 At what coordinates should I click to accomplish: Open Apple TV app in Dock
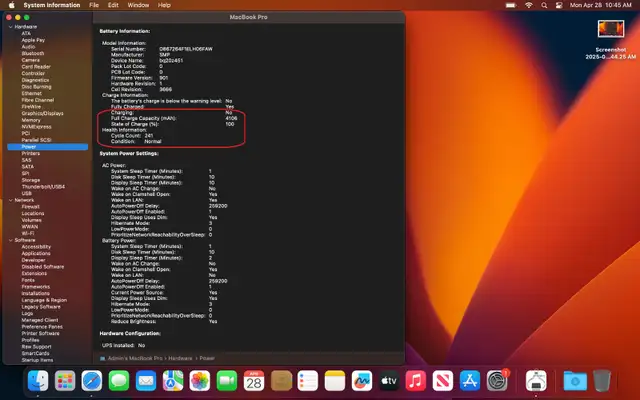389,381
